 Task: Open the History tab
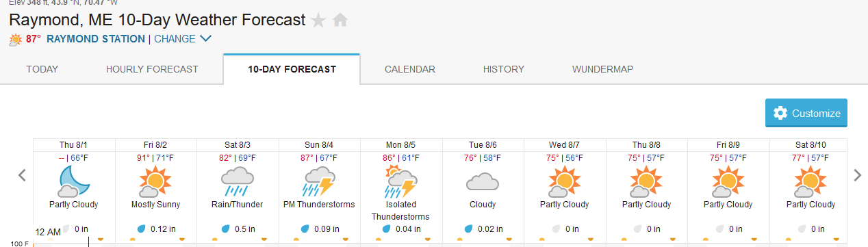click(x=504, y=69)
